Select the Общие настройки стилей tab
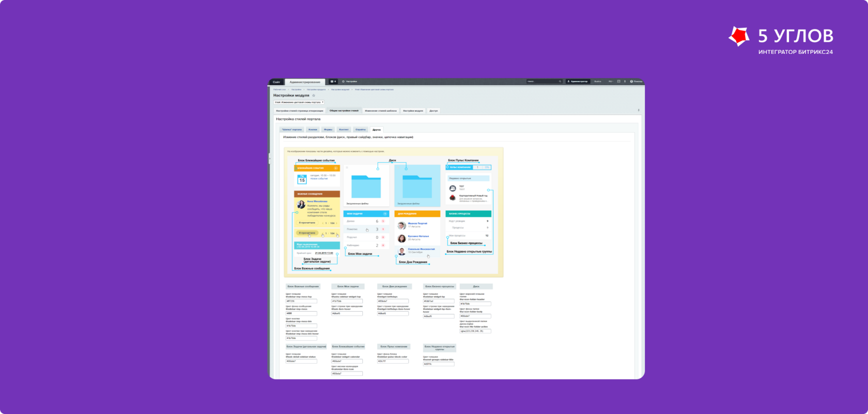Screen dimensions: 868x414 pos(344,111)
